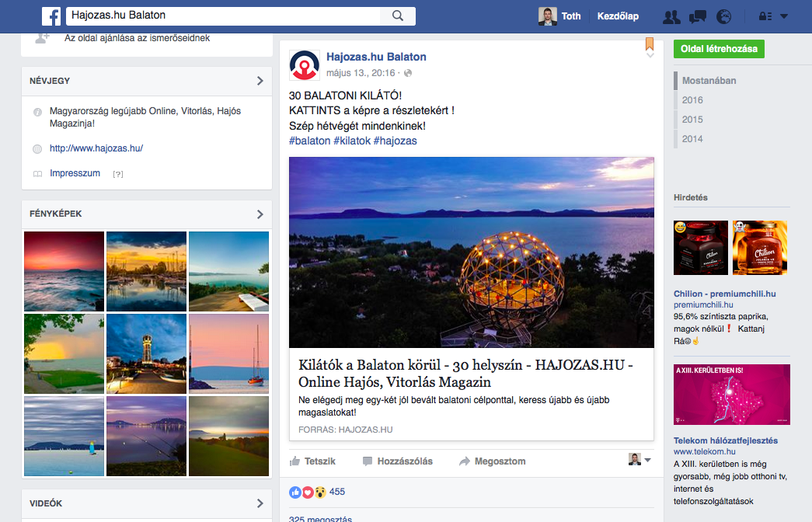
Task: Open commenting-as profile selector dropdown
Action: pos(639,459)
